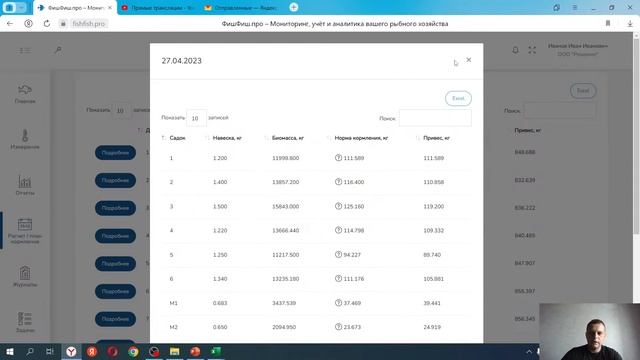Open help icon beside 114.798 feeding norm
This screenshot has height=360, width=640.
point(338,230)
